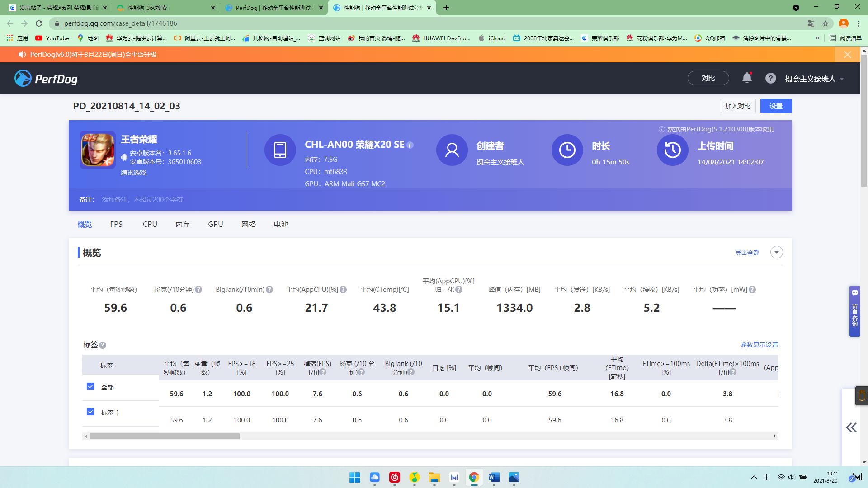868x488 pixels.
Task: Select the 概览 tab
Action: click(x=85, y=224)
